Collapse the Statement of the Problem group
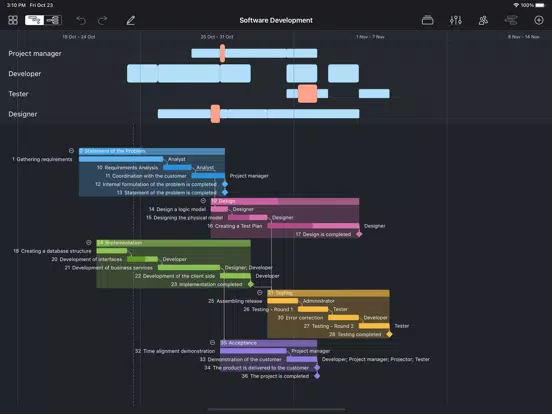 pyautogui.click(x=71, y=151)
